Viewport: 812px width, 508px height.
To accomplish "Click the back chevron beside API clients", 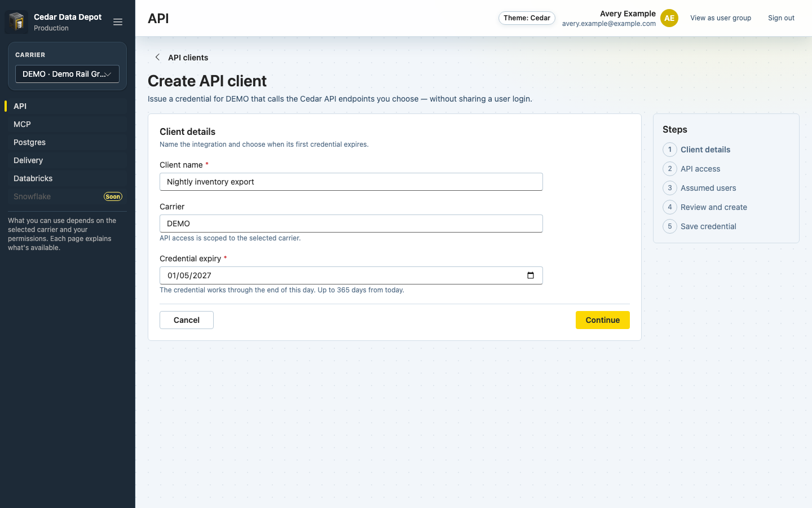I will coord(157,57).
